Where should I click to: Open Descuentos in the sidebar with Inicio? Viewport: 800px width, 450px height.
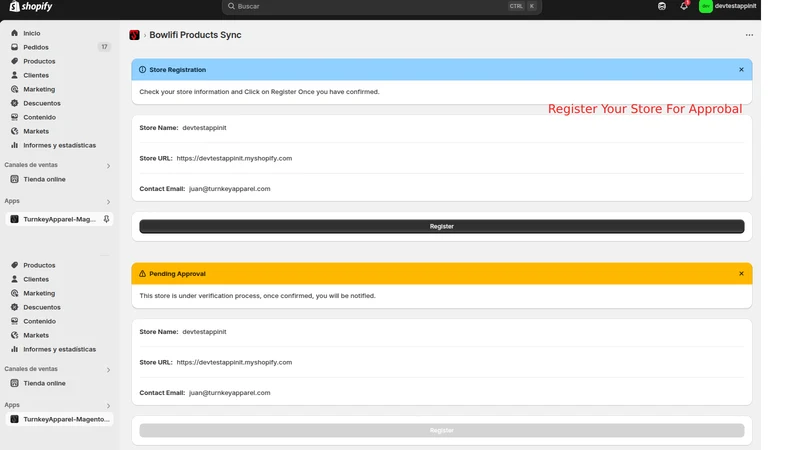(42, 103)
